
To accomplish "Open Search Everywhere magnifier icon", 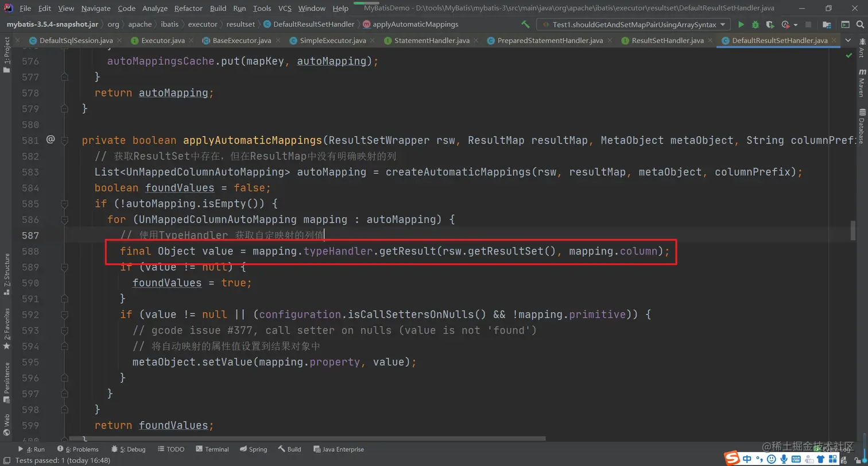I will tap(860, 25).
